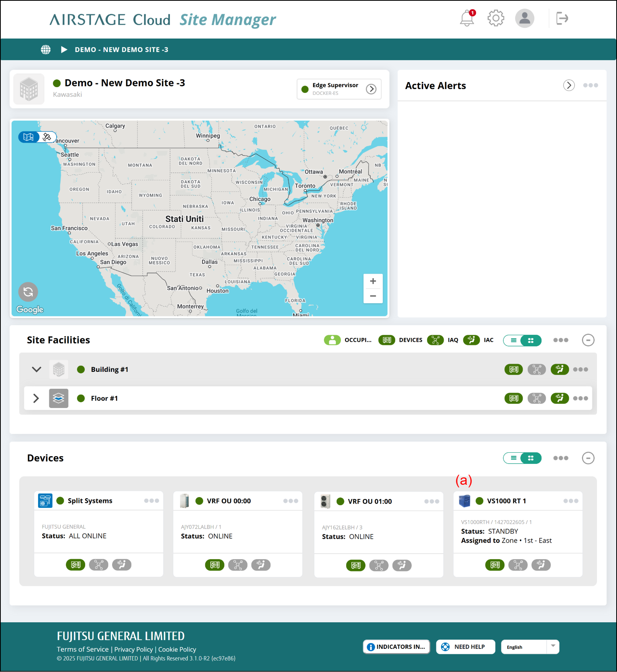Zoom in on the map
Screen dimensions: 617x672
tap(373, 281)
